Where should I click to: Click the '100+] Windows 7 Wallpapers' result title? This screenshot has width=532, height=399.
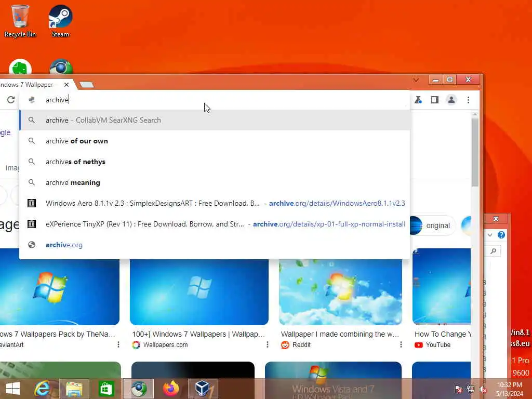[x=198, y=334]
